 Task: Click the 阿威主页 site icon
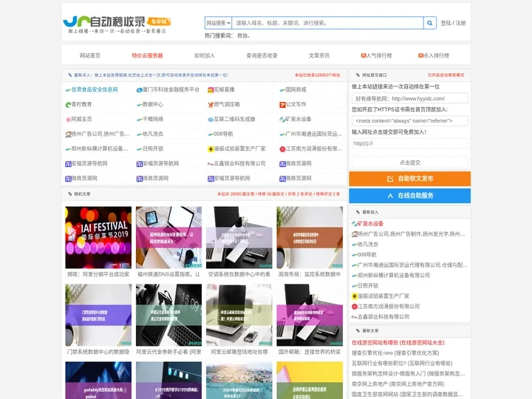point(68,120)
